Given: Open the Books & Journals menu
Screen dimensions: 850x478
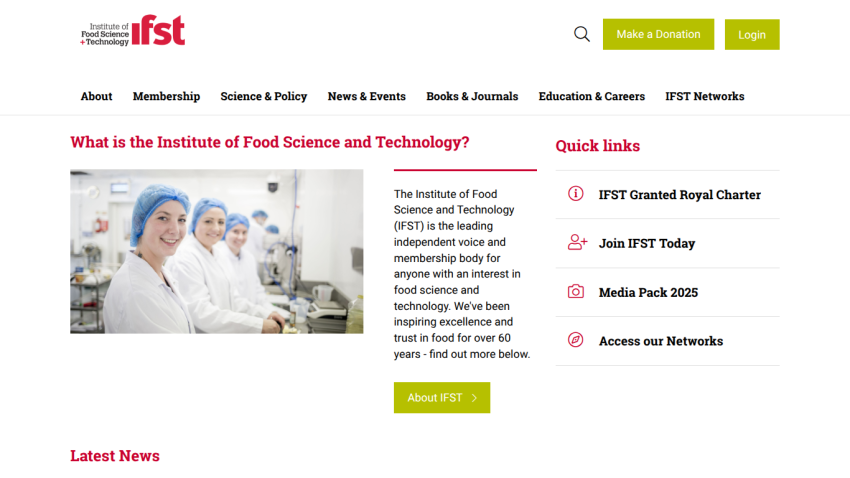Looking at the screenshot, I should tap(472, 96).
